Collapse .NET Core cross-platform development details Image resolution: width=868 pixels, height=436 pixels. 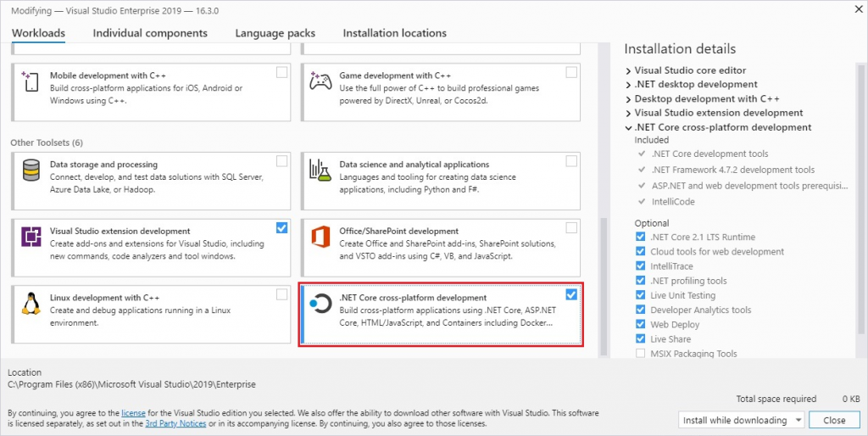(x=628, y=127)
